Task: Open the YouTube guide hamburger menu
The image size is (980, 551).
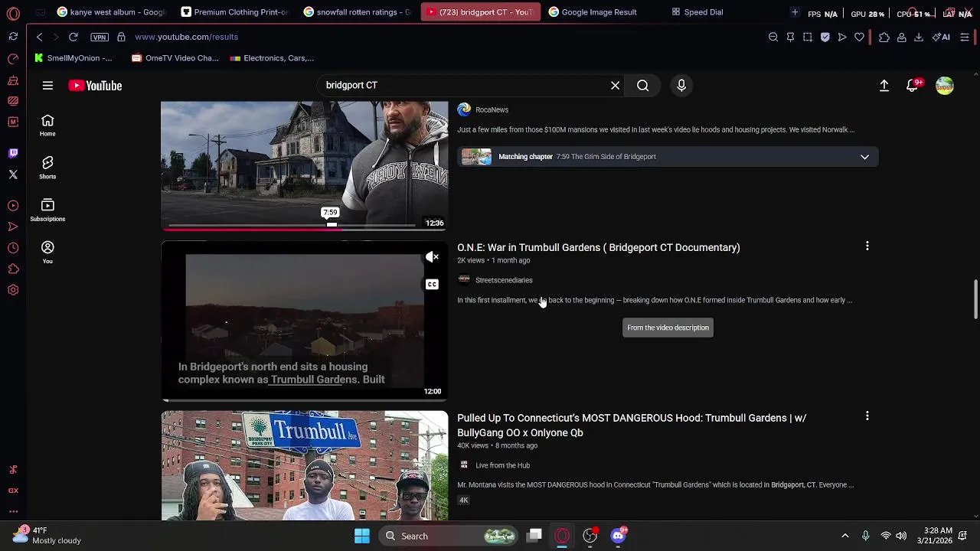Action: click(47, 86)
